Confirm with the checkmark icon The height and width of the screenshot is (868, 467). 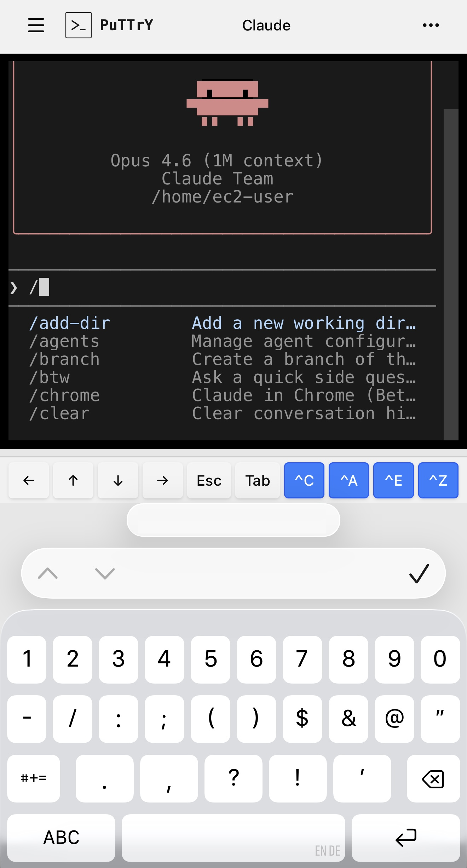pos(419,573)
